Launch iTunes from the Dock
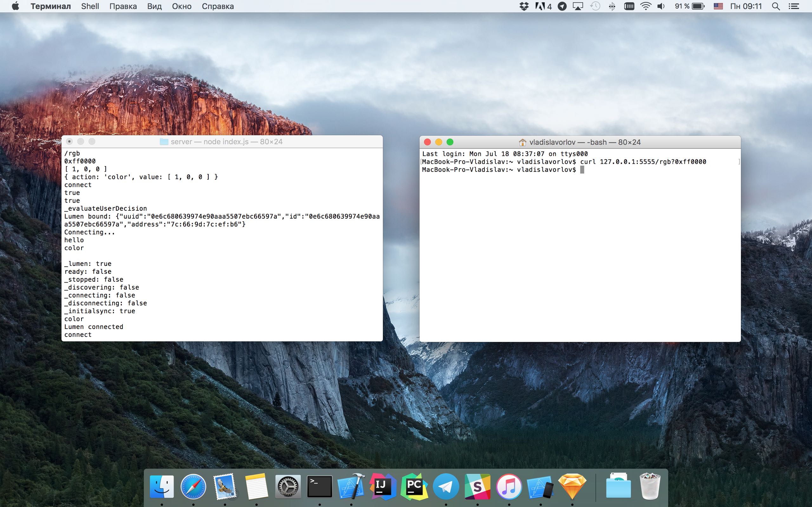This screenshot has width=812, height=507. pos(509,486)
